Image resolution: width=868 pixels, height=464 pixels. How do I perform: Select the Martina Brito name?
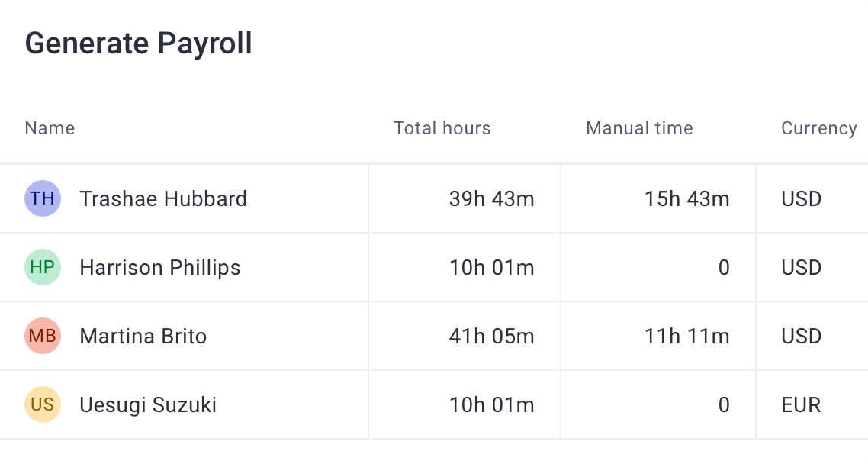[143, 337]
